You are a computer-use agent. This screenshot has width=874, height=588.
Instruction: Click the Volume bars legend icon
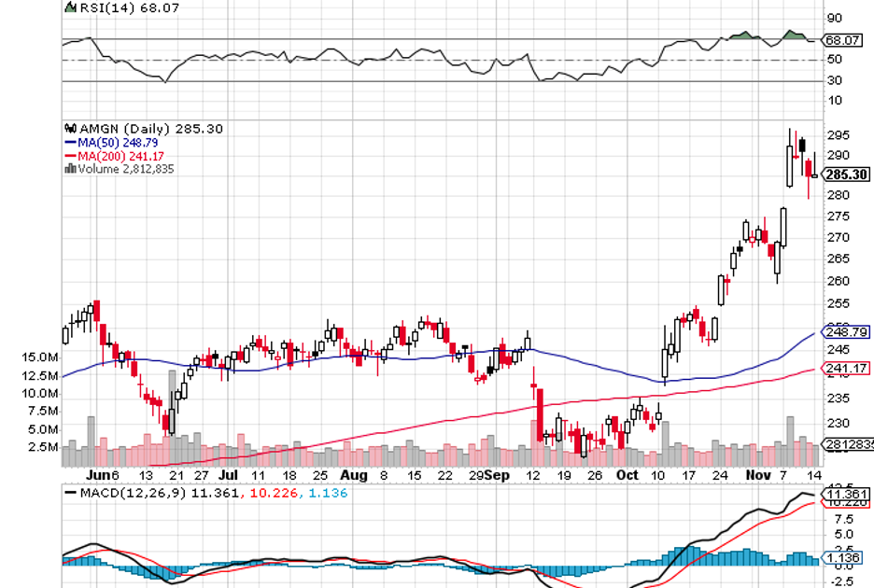pyautogui.click(x=68, y=169)
